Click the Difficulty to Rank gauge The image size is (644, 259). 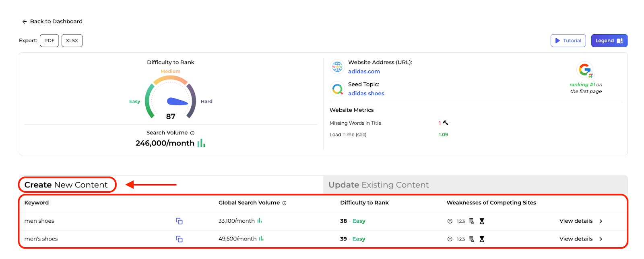[171, 97]
